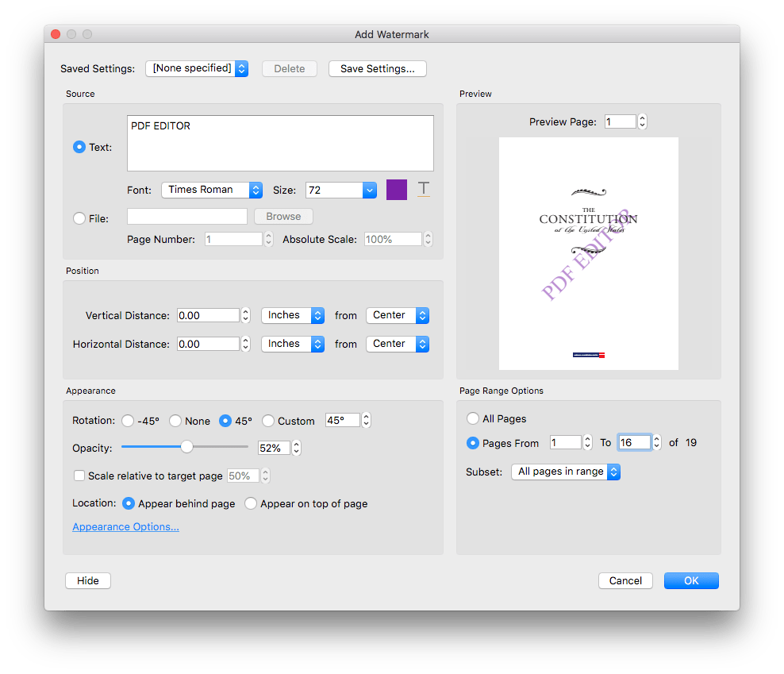Open Horizontal Distance from Center dropdown
The width and height of the screenshot is (784, 674).
398,344
